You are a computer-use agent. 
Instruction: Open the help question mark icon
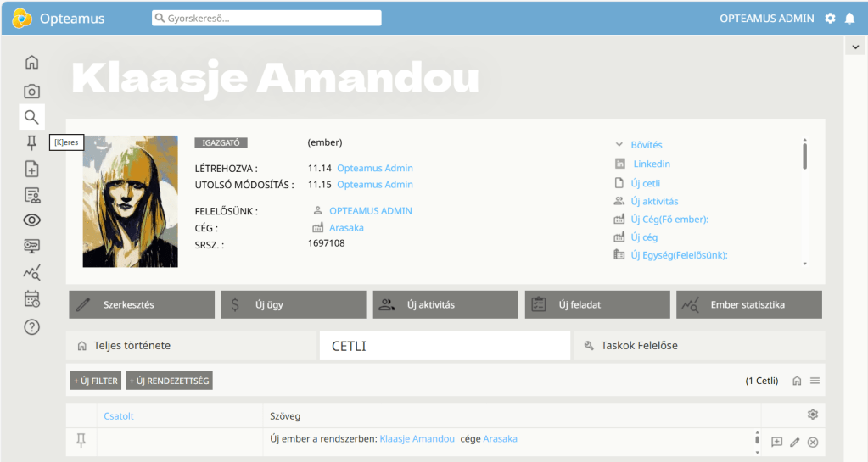point(31,326)
